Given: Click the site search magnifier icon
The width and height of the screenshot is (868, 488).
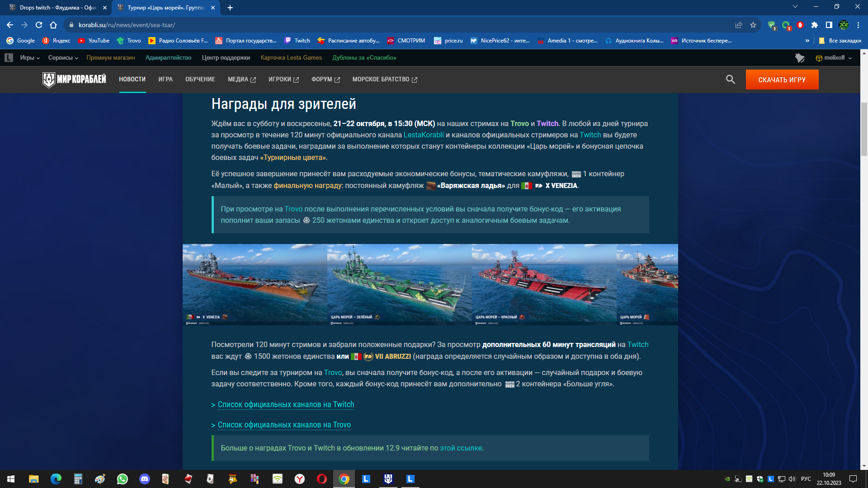Looking at the screenshot, I should point(730,80).
